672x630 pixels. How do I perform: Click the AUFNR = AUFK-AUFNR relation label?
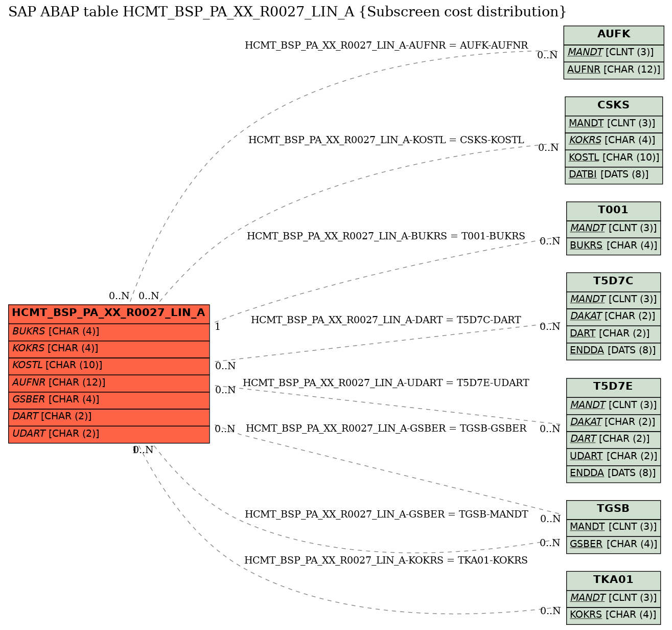coord(386,46)
